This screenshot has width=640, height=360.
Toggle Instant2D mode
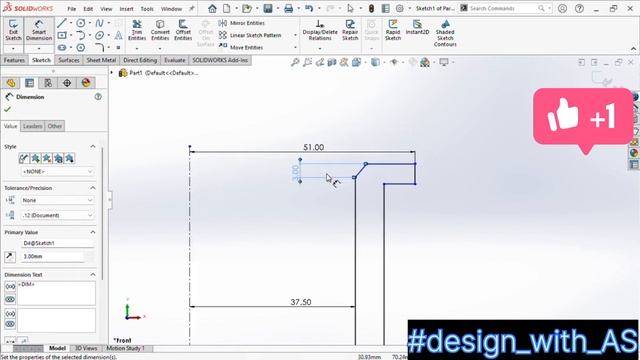click(417, 27)
